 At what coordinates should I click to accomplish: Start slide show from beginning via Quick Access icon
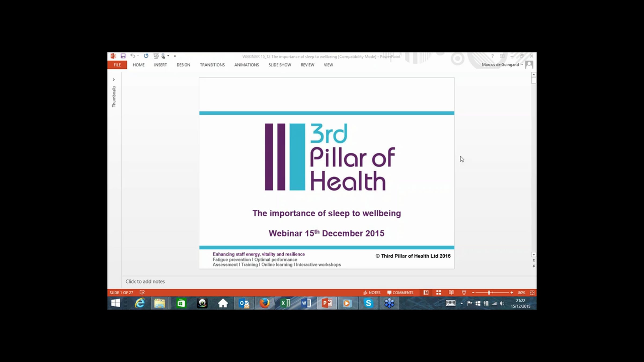[x=156, y=56]
